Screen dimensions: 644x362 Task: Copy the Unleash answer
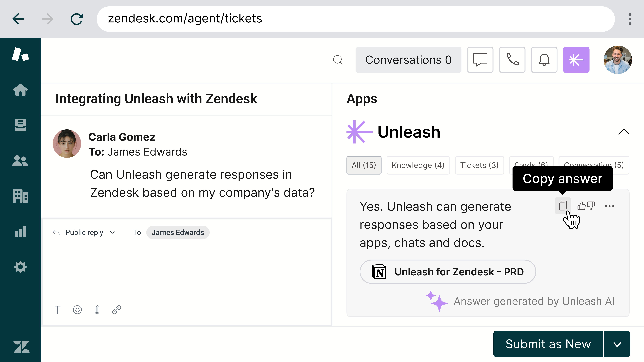pos(563,206)
